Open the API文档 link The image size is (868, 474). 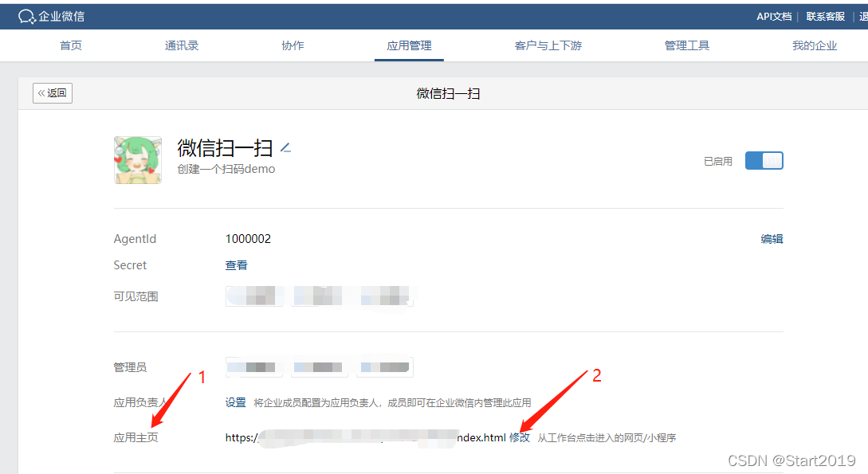coord(774,17)
